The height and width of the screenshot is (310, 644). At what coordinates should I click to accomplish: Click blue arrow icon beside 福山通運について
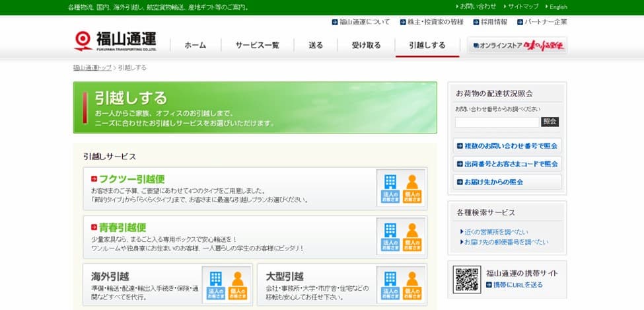tap(335, 22)
